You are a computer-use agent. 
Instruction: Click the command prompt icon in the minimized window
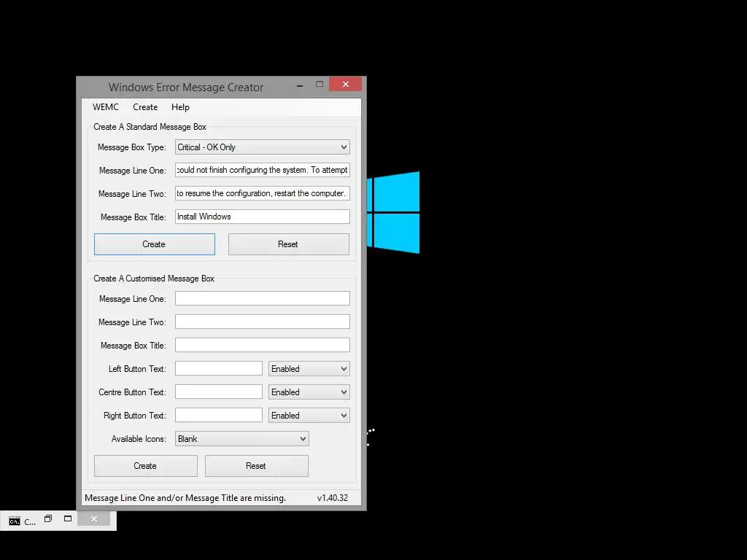pos(15,521)
